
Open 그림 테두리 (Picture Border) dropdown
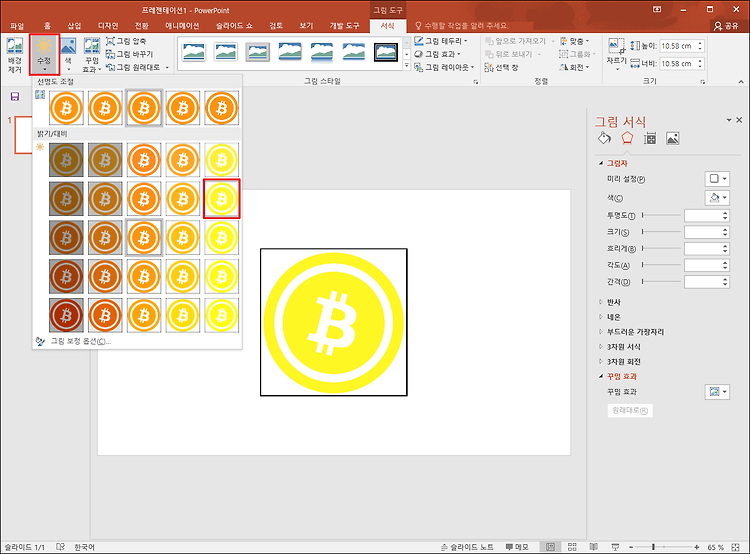click(441, 41)
